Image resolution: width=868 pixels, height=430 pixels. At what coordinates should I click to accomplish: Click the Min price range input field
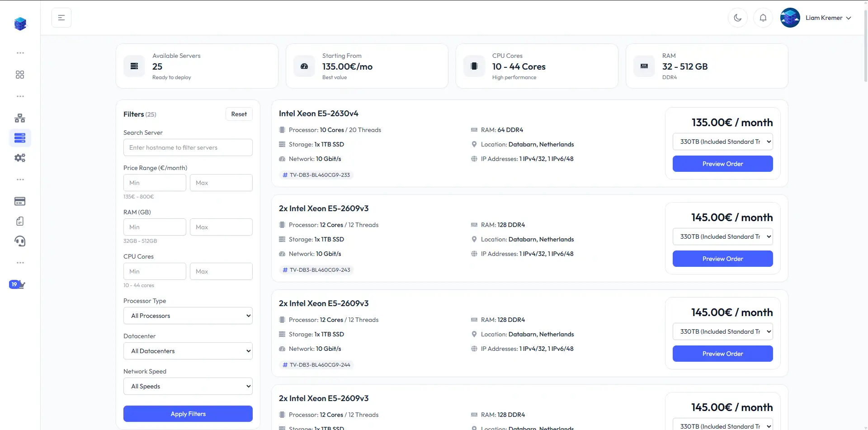[155, 182]
